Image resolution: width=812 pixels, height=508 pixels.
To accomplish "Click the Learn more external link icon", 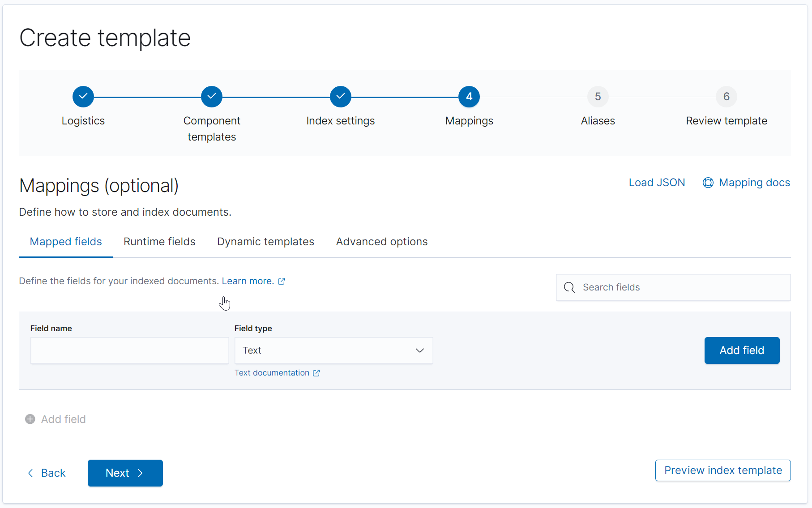I will tap(282, 281).
